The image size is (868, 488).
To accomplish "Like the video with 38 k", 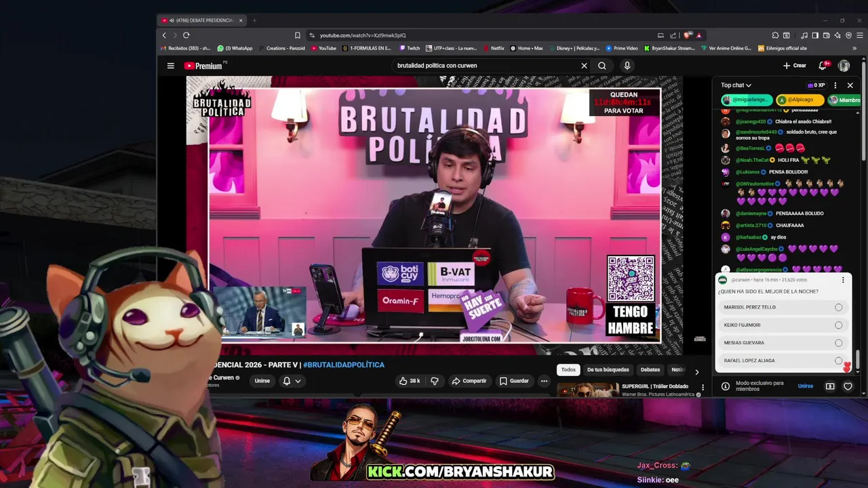I will click(410, 381).
